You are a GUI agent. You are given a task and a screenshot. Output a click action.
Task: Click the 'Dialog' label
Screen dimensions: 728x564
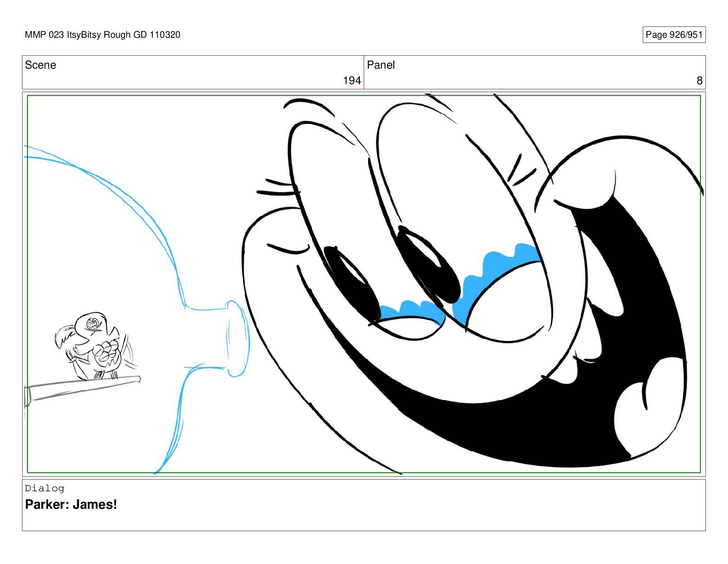[x=45, y=488]
